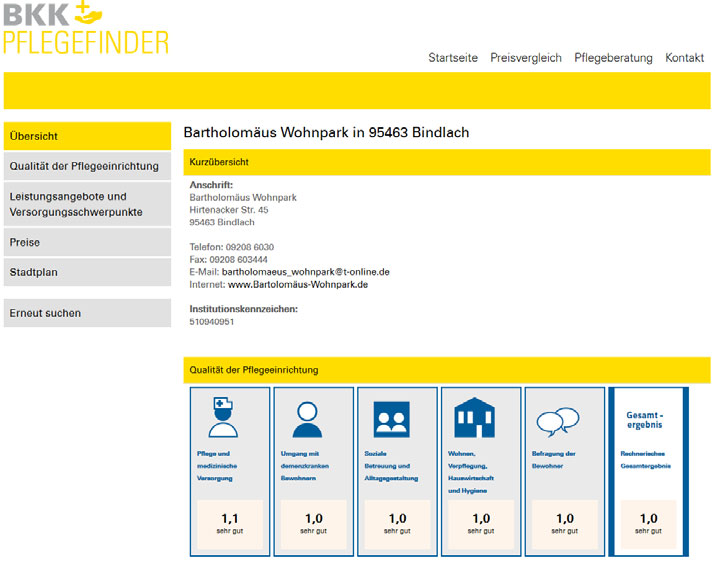Click the Umgang mit demenzkranken Bewohnern label
This screenshot has height=562, width=715.
point(305,466)
